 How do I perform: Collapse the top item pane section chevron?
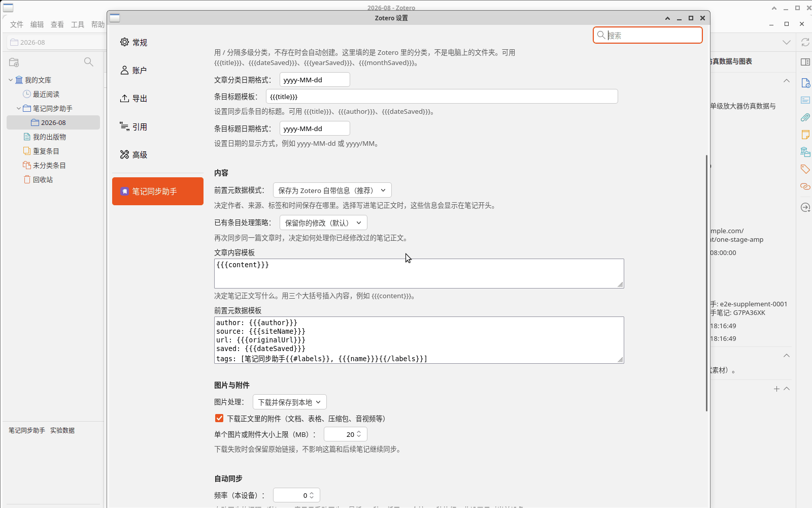pos(787,80)
